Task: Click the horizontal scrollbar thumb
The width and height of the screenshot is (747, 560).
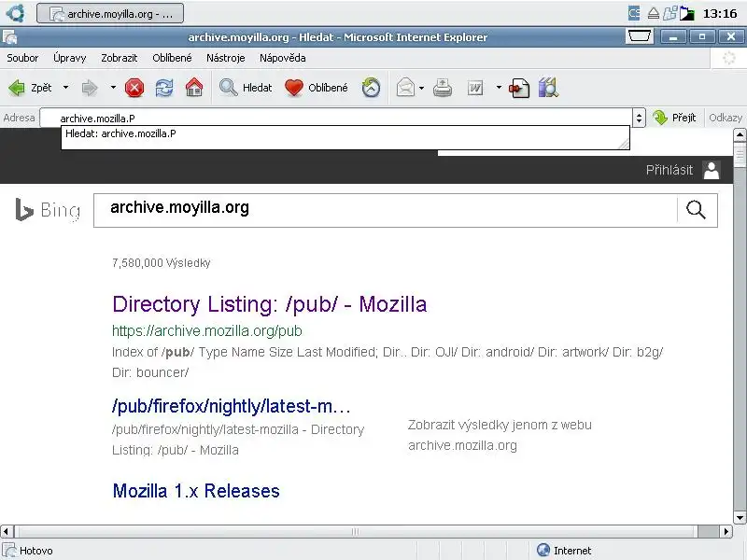Action: click(x=357, y=531)
